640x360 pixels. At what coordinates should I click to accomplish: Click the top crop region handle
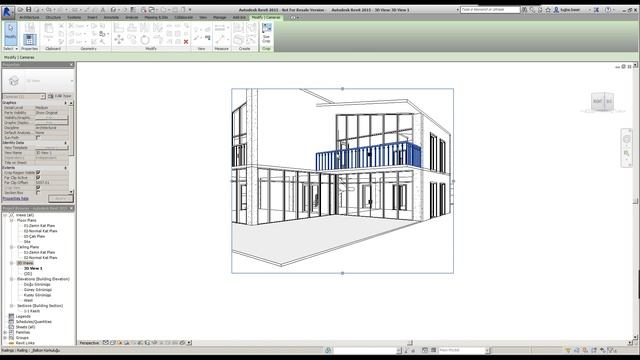(342, 89)
